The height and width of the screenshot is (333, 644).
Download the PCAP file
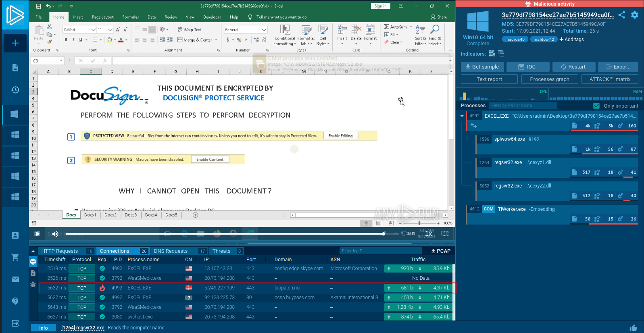(x=441, y=251)
